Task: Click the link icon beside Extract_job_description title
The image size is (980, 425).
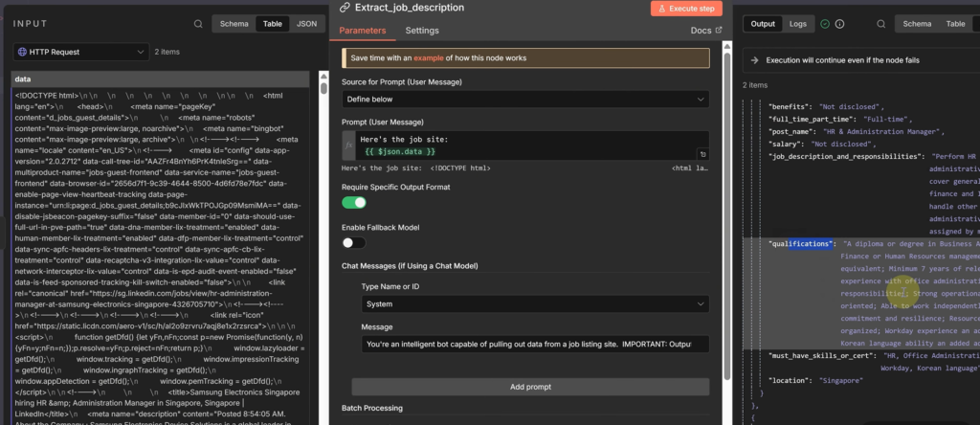Action: (345, 8)
